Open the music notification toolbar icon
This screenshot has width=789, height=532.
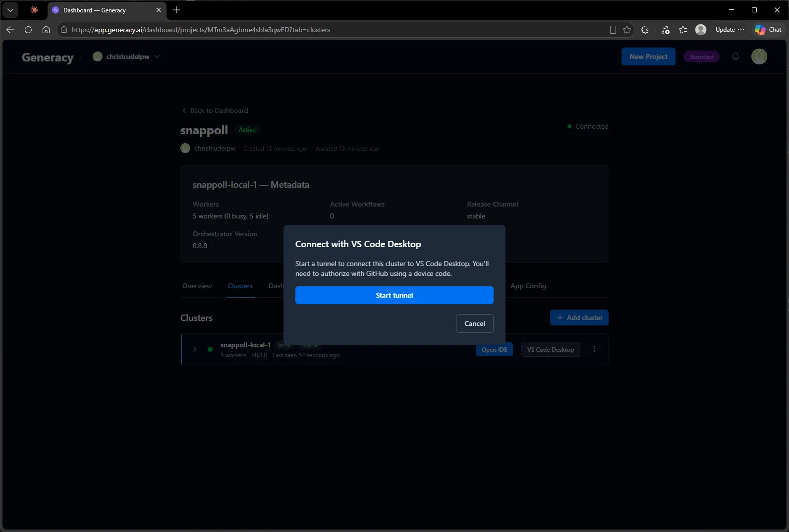click(665, 30)
